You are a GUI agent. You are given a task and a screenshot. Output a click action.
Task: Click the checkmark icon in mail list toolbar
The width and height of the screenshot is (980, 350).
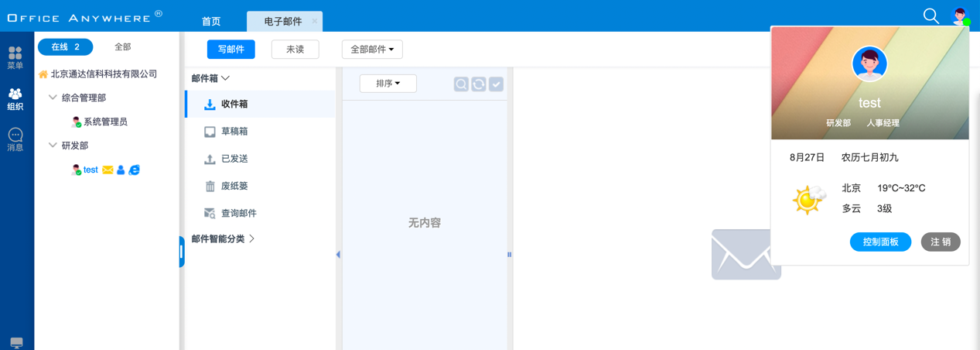coord(497,84)
